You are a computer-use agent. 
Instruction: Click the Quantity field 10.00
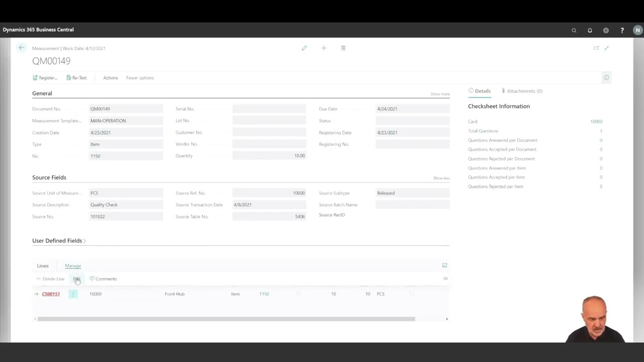tap(269, 156)
